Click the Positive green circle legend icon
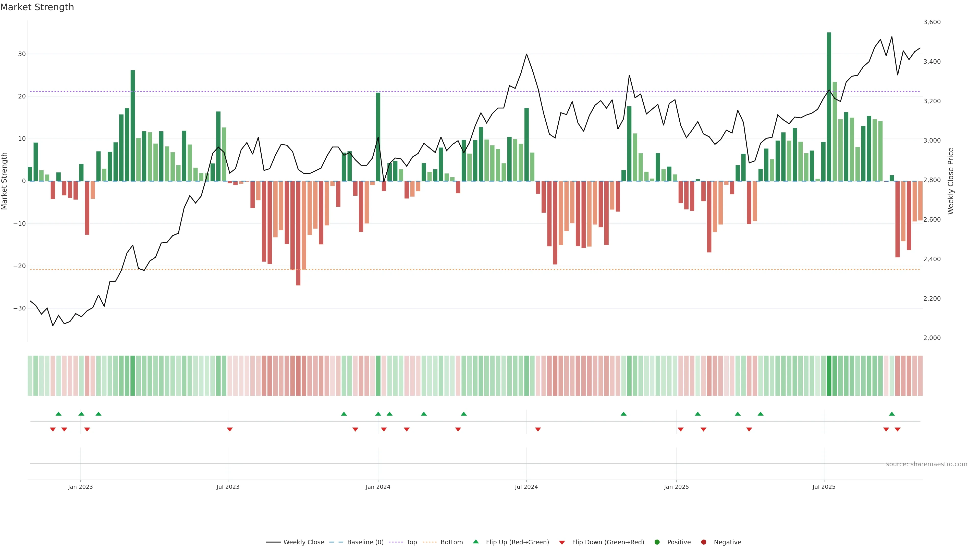Screen dimensions: 980x551 [657, 542]
